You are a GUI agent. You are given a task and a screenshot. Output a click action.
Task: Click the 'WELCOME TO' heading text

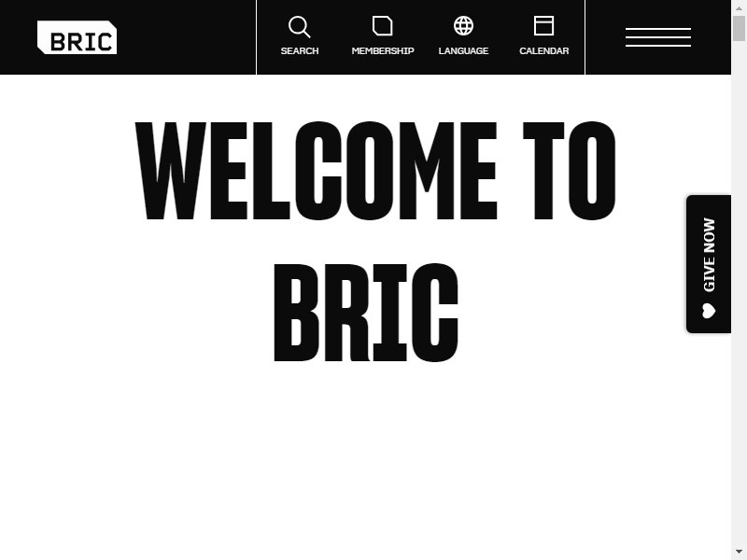375,171
